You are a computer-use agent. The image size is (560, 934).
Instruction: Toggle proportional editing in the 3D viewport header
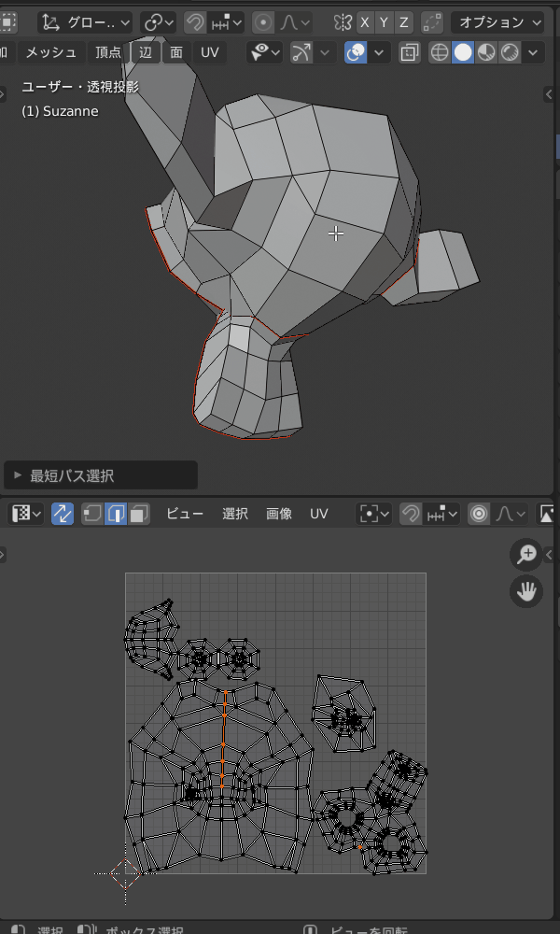263,22
